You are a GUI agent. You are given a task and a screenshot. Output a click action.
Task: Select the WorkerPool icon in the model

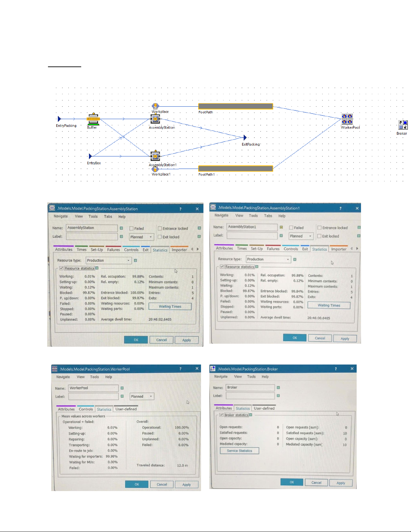(347, 119)
